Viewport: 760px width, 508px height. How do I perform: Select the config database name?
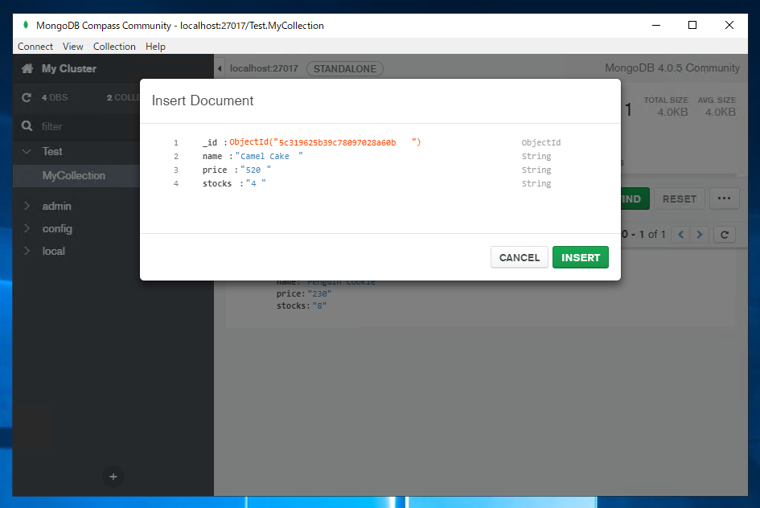(x=57, y=229)
